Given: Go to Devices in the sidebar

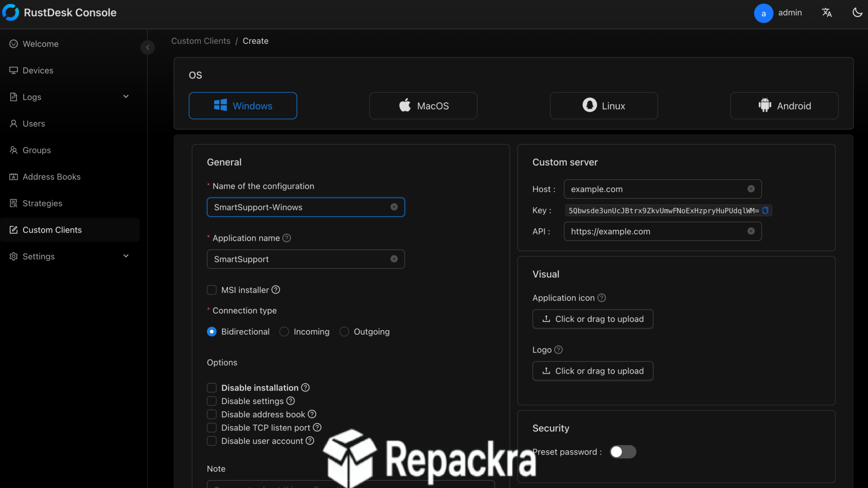Looking at the screenshot, I should point(70,70).
